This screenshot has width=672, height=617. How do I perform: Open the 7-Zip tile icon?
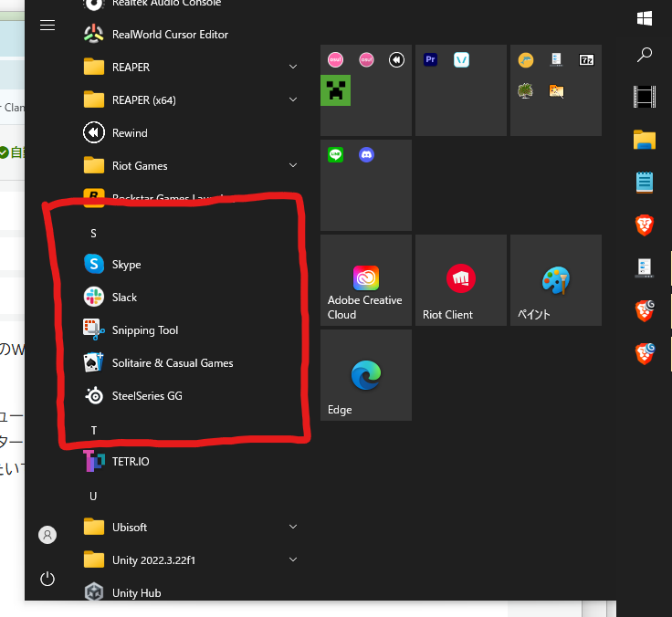pos(586,59)
